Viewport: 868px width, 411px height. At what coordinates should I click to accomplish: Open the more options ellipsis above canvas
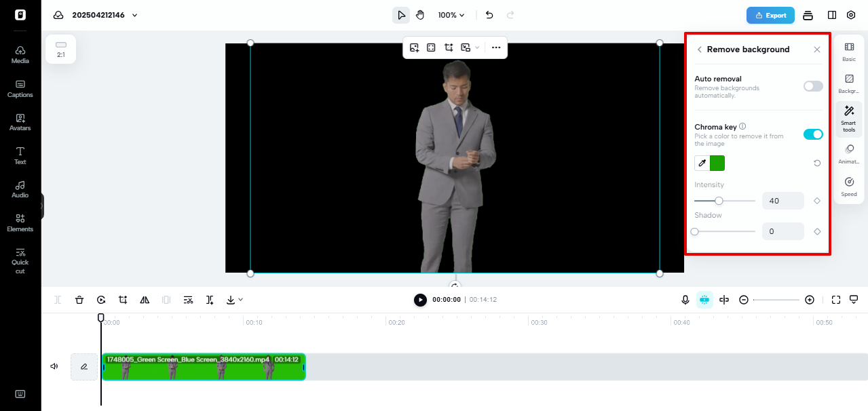[x=496, y=47]
